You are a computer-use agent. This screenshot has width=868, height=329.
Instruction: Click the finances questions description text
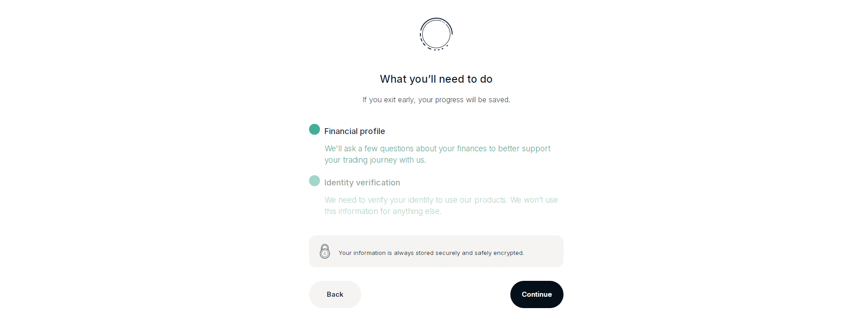point(437,154)
